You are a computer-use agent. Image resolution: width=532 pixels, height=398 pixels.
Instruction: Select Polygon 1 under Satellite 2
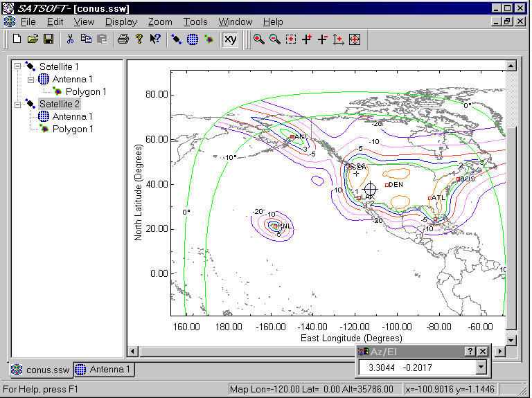click(x=73, y=129)
